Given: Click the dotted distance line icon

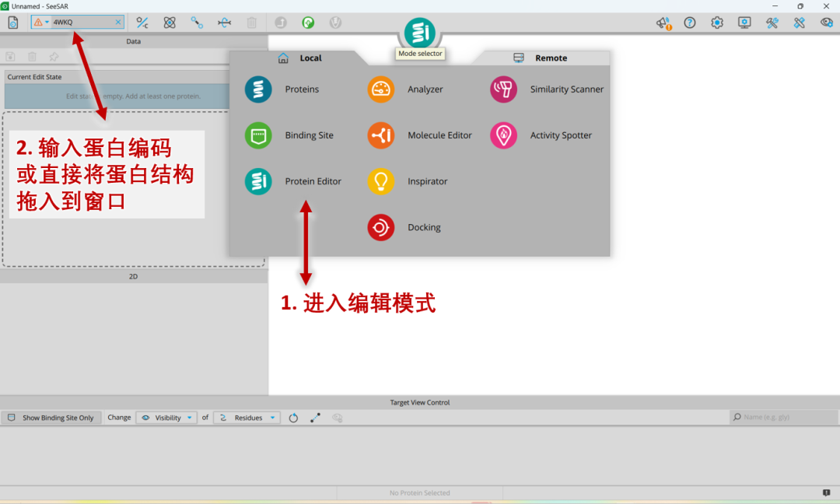Looking at the screenshot, I should click(x=315, y=418).
